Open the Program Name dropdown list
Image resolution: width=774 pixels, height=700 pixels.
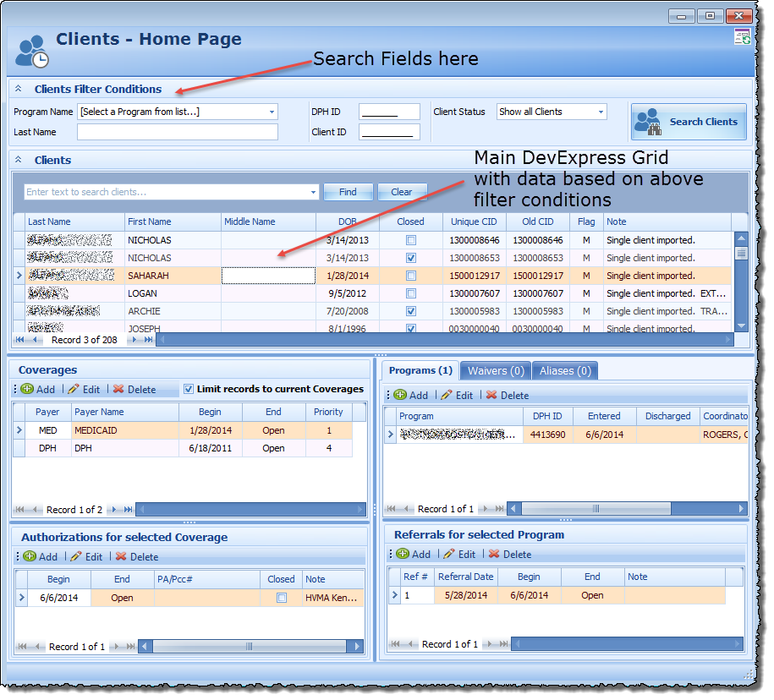(x=272, y=112)
